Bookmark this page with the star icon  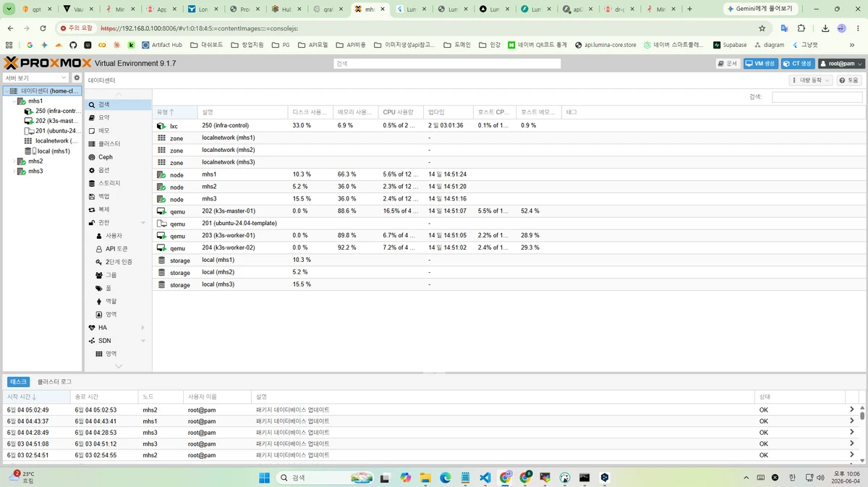pos(762,28)
